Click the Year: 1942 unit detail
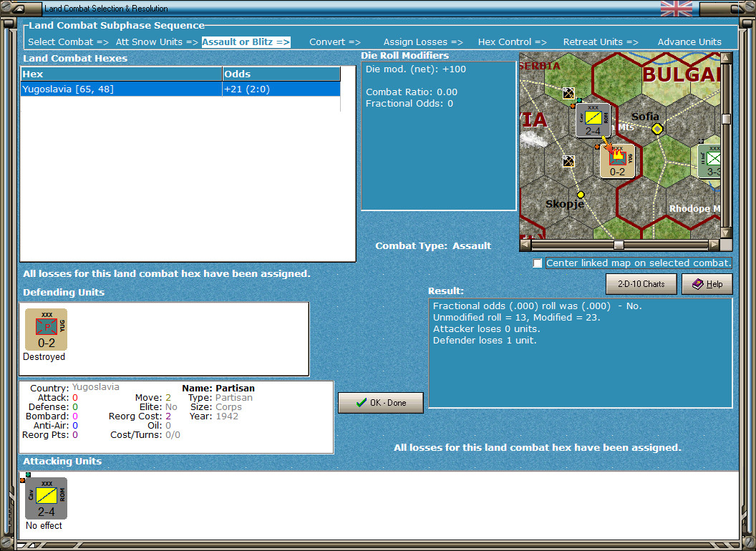The width and height of the screenshot is (756, 551). click(x=214, y=416)
